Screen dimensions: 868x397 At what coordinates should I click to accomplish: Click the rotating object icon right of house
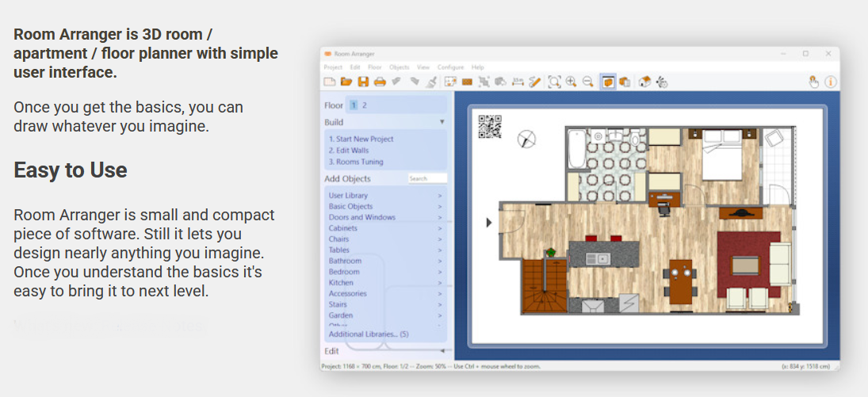(x=662, y=82)
